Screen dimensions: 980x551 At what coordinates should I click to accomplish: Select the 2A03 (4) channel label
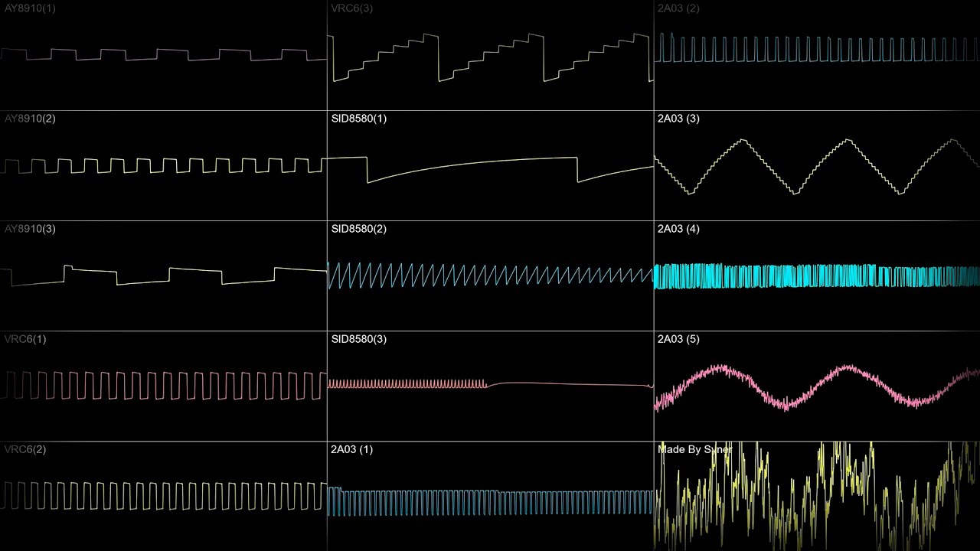(678, 229)
